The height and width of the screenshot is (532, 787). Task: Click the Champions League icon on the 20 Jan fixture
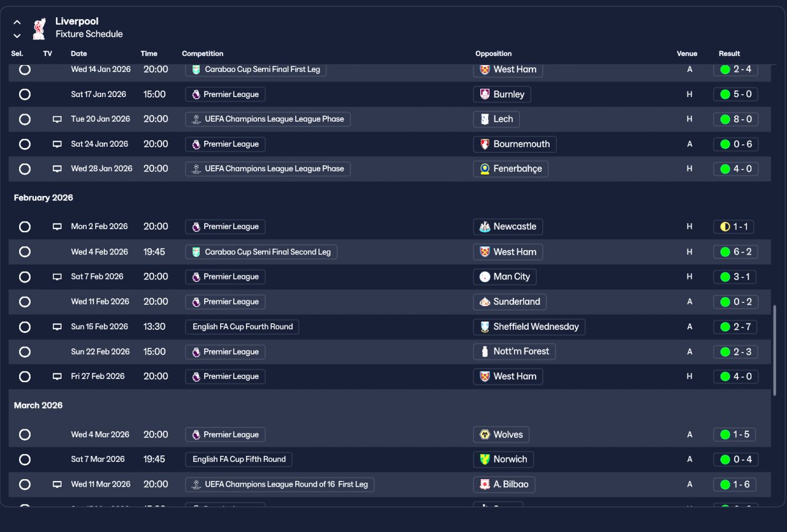(196, 119)
